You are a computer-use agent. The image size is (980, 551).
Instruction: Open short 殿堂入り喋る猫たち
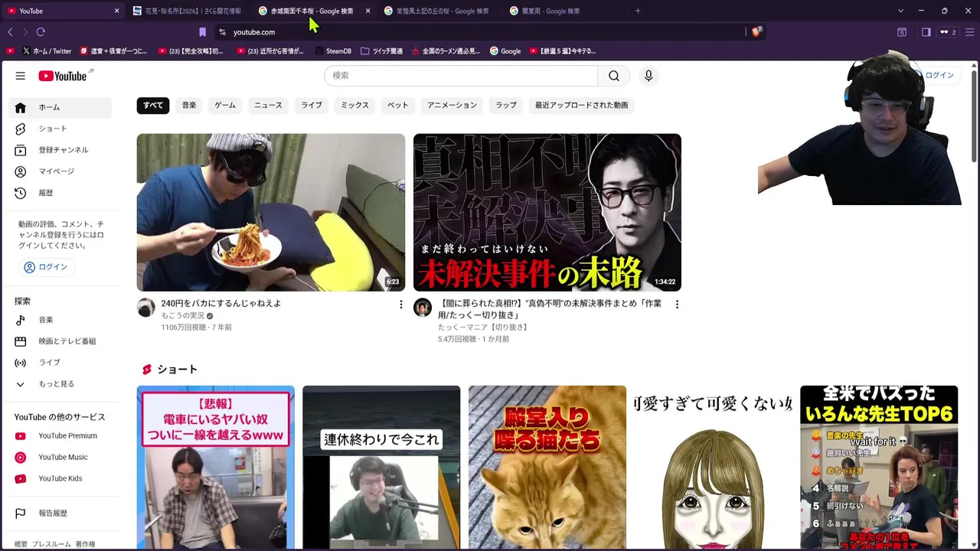pyautogui.click(x=547, y=468)
